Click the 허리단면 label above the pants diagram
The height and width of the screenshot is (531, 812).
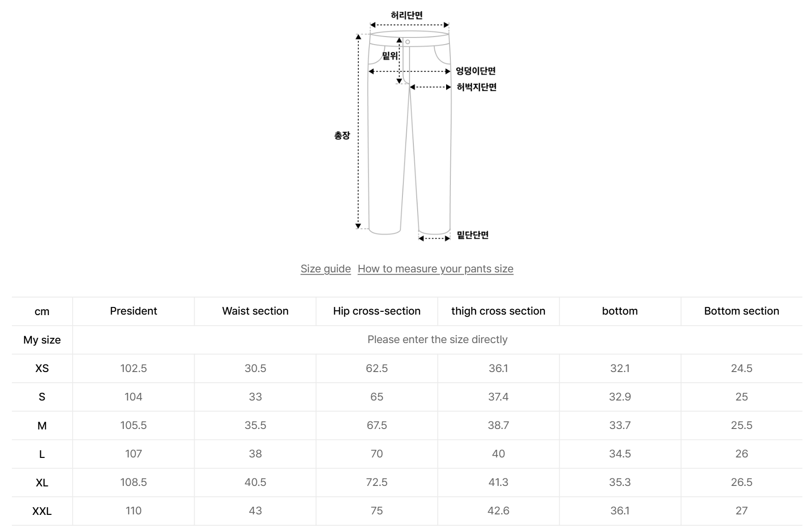tap(407, 15)
